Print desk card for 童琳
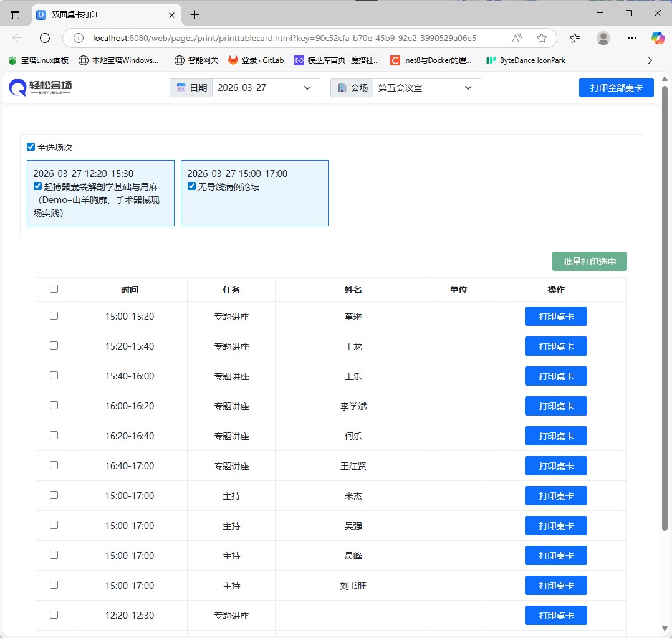The width and height of the screenshot is (672, 638). (556, 317)
